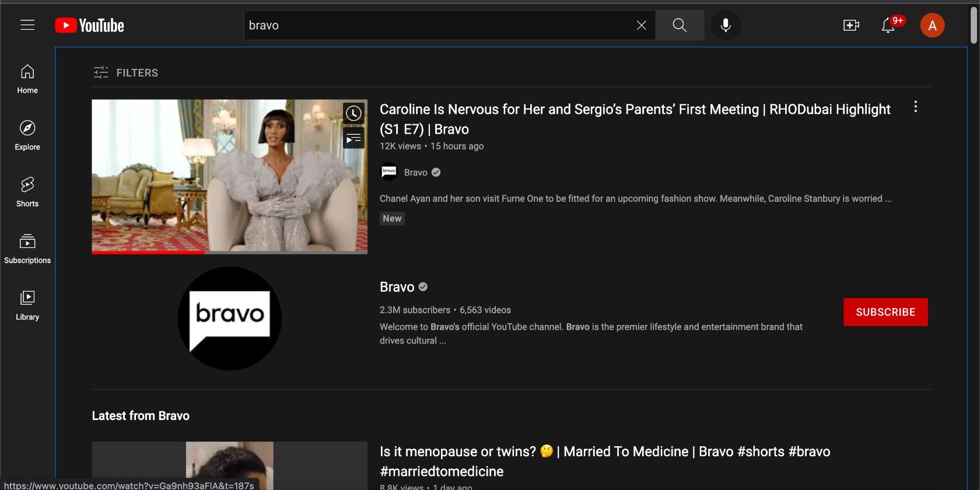Open the notifications bell
Image resolution: width=980 pixels, height=490 pixels.
click(x=888, y=25)
